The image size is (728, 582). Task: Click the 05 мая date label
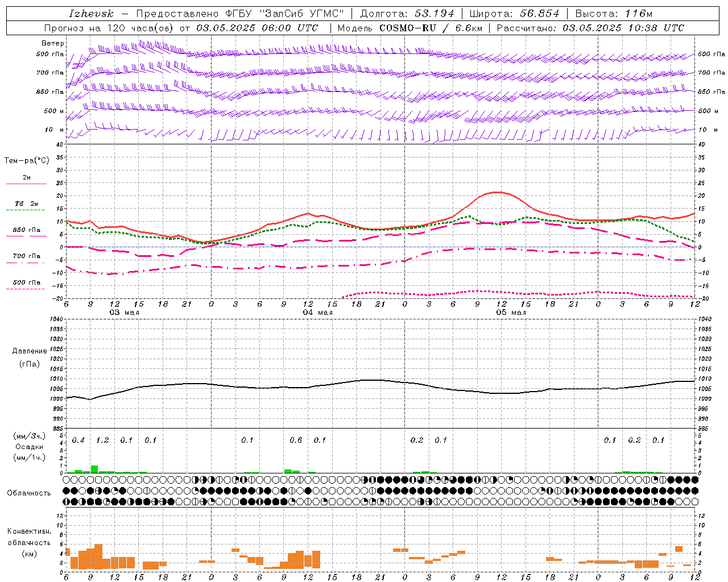pos(511,313)
